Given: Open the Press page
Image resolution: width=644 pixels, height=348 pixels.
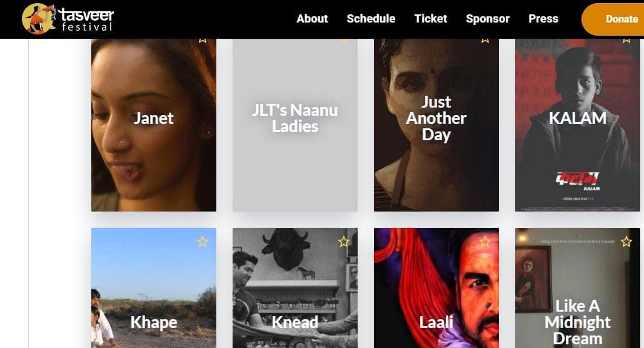Looking at the screenshot, I should click(543, 19).
